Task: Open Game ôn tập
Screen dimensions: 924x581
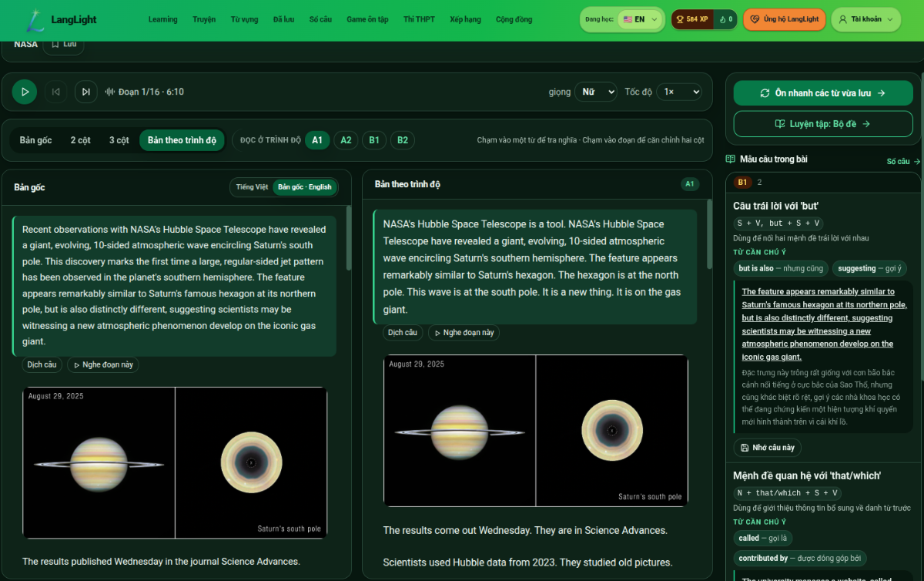Action: pyautogui.click(x=367, y=19)
